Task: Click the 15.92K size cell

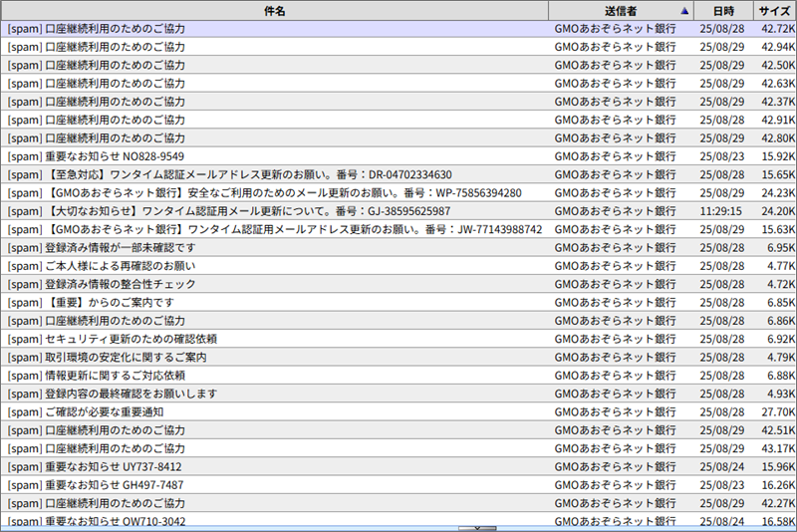Action: 778,156
